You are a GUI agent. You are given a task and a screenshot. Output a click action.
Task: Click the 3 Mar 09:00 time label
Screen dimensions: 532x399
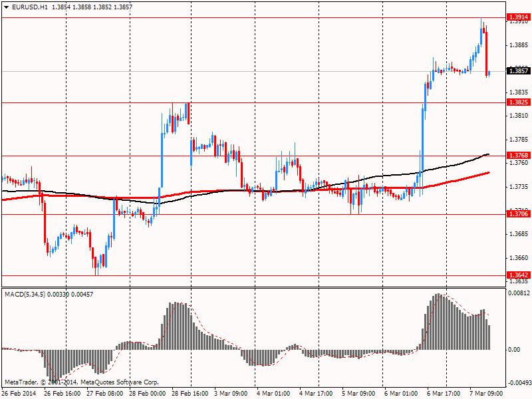231,394
